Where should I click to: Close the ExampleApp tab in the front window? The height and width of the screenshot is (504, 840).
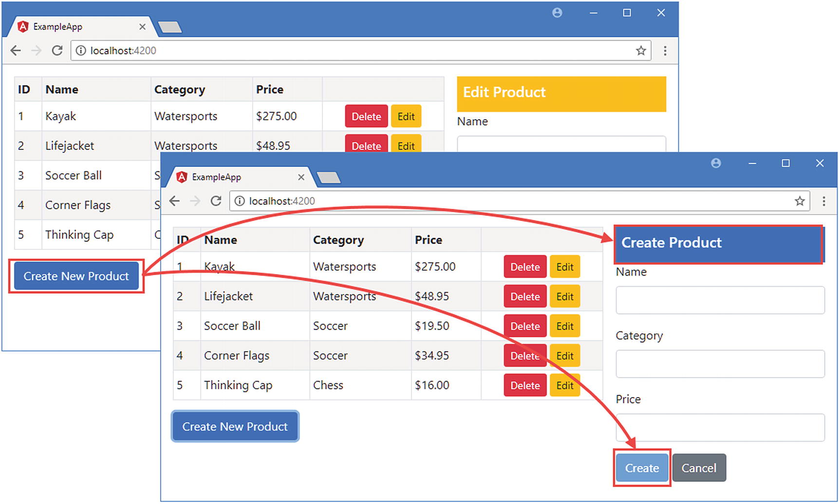coord(301,177)
